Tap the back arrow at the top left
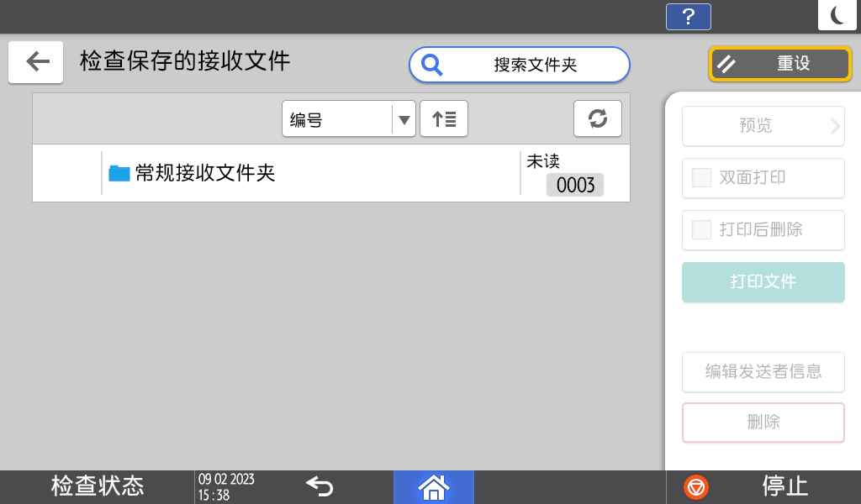 point(35,62)
